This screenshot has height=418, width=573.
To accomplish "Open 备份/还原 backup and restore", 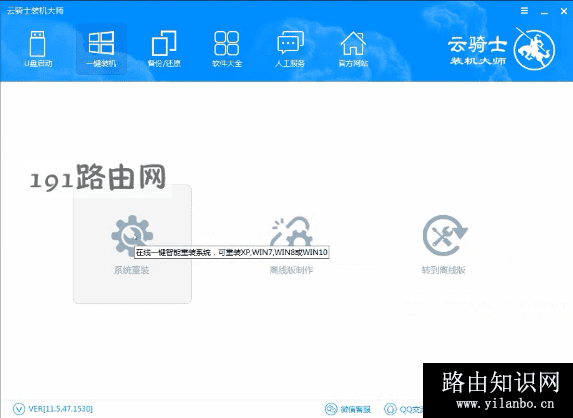I will (164, 49).
